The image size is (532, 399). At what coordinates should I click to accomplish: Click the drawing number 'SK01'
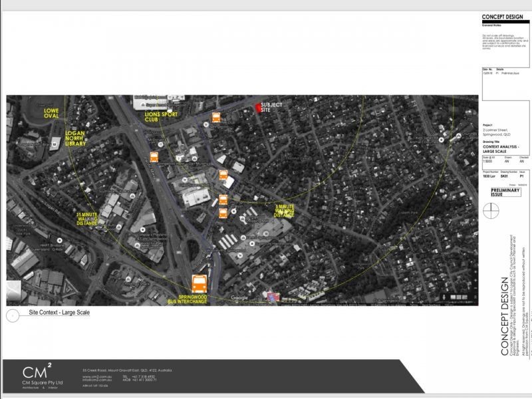[x=504, y=176]
